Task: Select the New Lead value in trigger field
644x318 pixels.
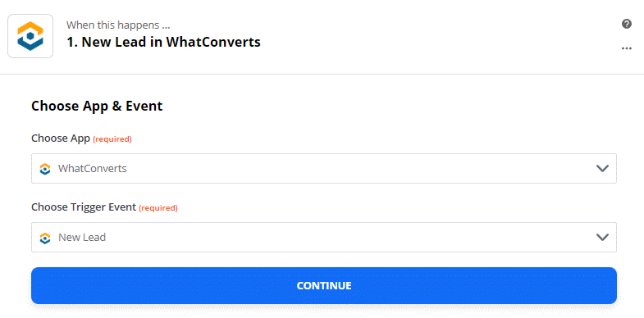Action: [82, 237]
